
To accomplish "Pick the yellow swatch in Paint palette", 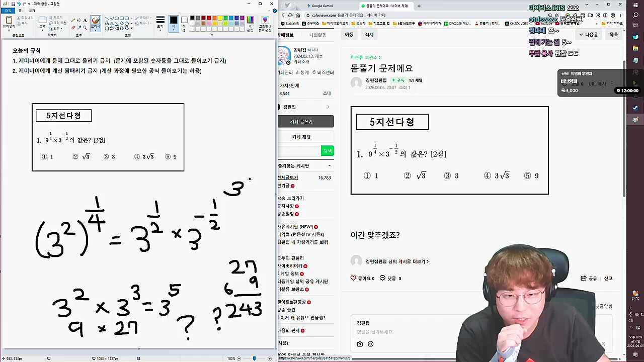I will 220,19.
